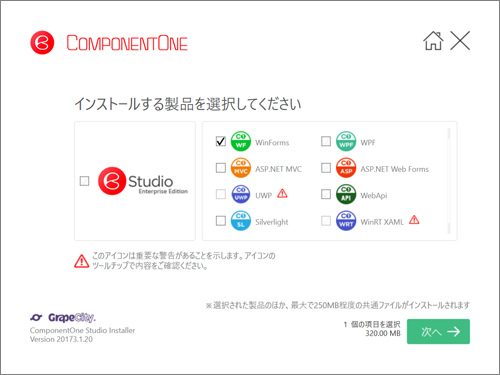Click the green WinForms WF product icon

click(x=241, y=141)
